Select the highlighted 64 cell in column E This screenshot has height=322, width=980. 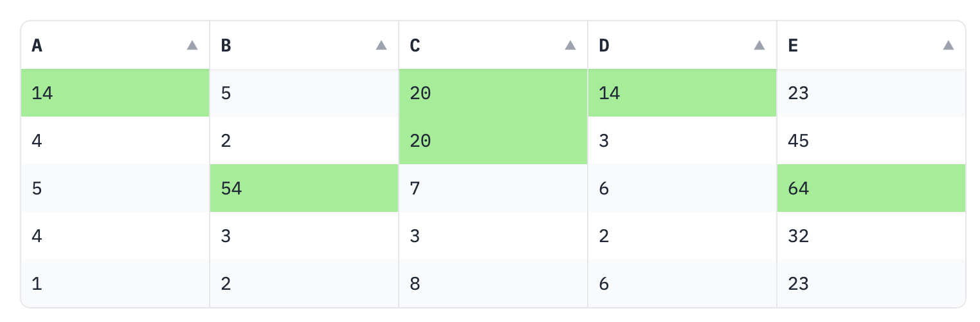coord(871,189)
